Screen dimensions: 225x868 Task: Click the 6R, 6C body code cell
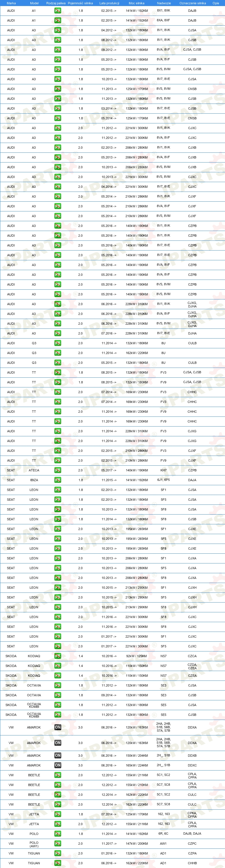point(163,833)
